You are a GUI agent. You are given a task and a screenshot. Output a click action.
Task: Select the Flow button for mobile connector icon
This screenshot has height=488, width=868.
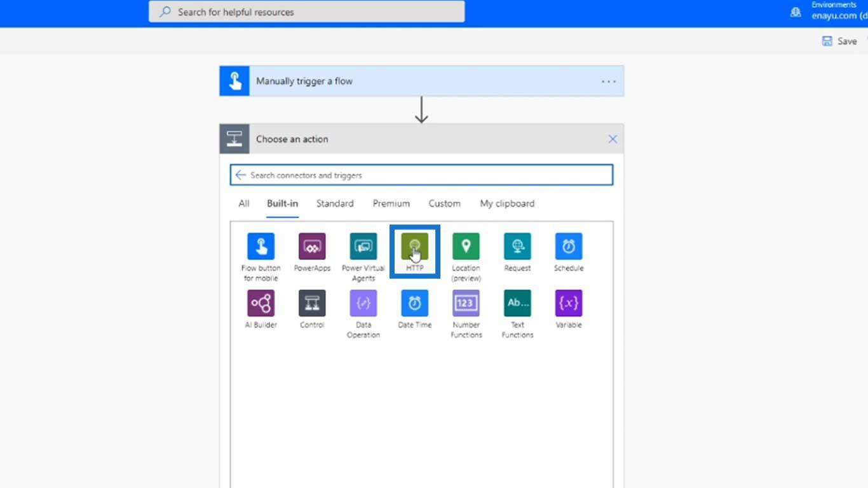[x=261, y=247]
